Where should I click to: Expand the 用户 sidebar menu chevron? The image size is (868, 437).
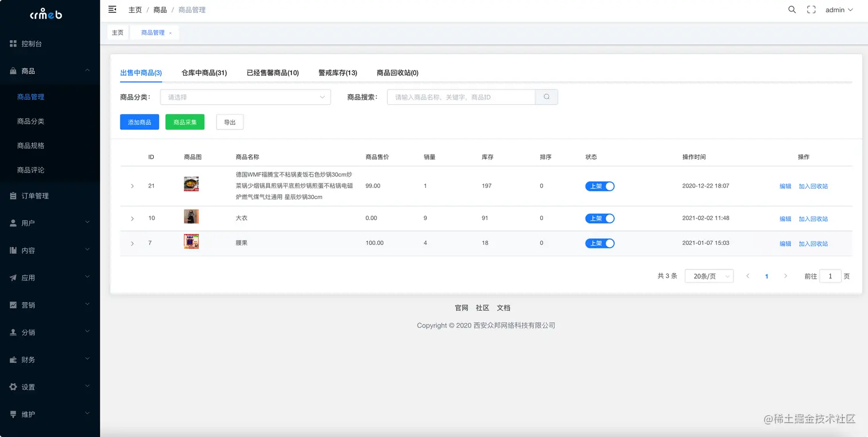(88, 223)
